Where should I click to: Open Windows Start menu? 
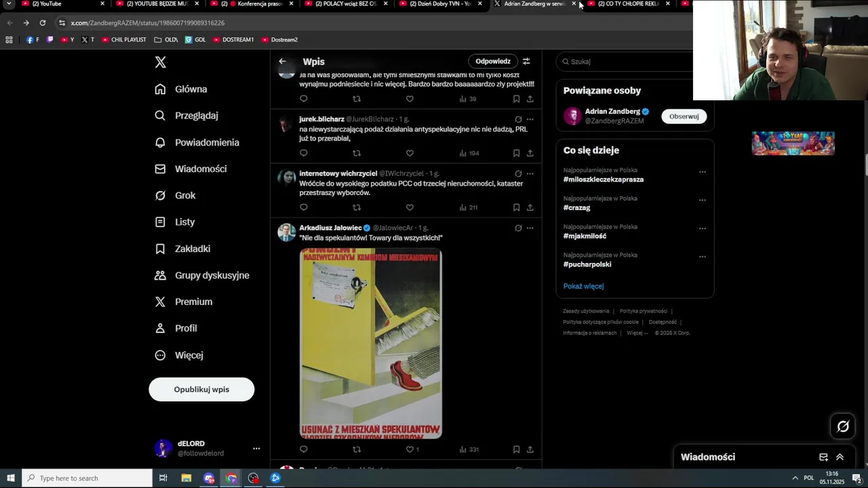point(10,478)
